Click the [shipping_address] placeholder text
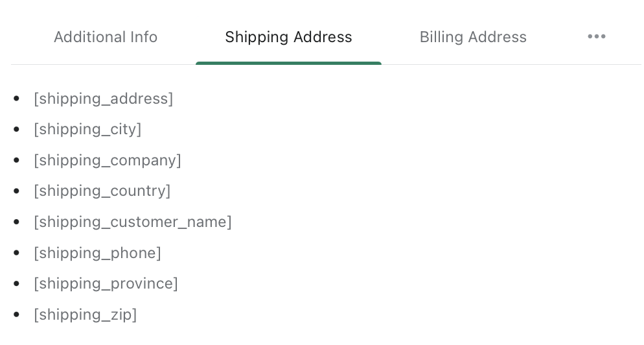Image resolution: width=644 pixels, height=345 pixels. click(104, 99)
